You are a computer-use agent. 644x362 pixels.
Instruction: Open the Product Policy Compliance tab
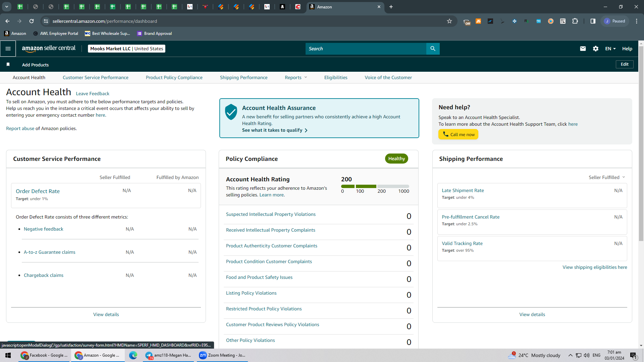174,77
